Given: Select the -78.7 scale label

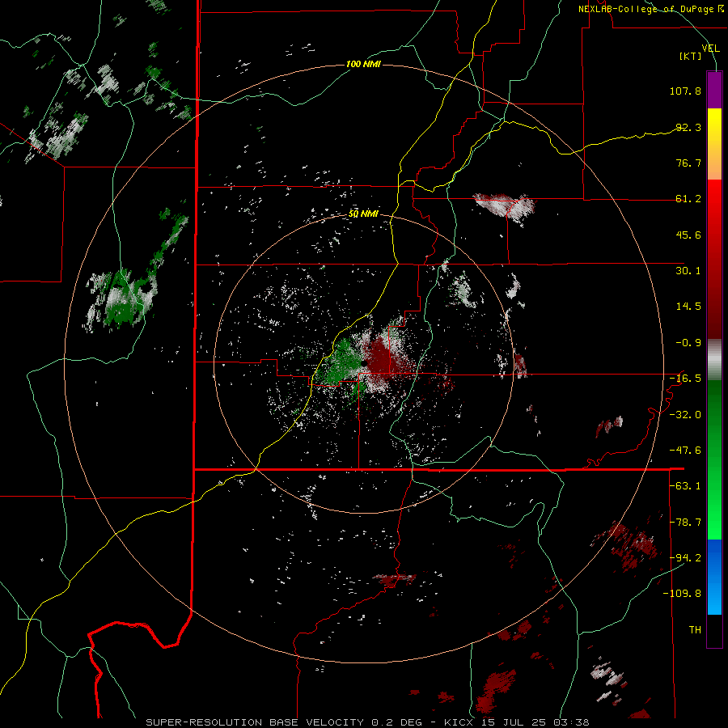Looking at the screenshot, I should 685,523.
